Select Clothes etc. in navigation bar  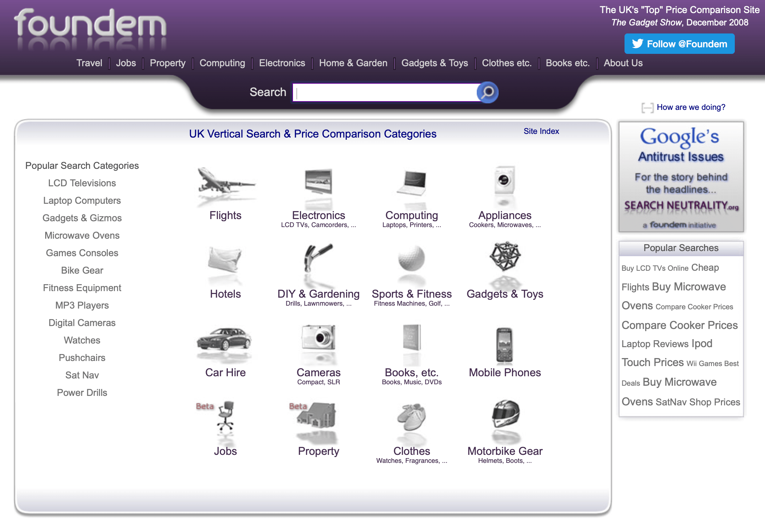(x=507, y=63)
